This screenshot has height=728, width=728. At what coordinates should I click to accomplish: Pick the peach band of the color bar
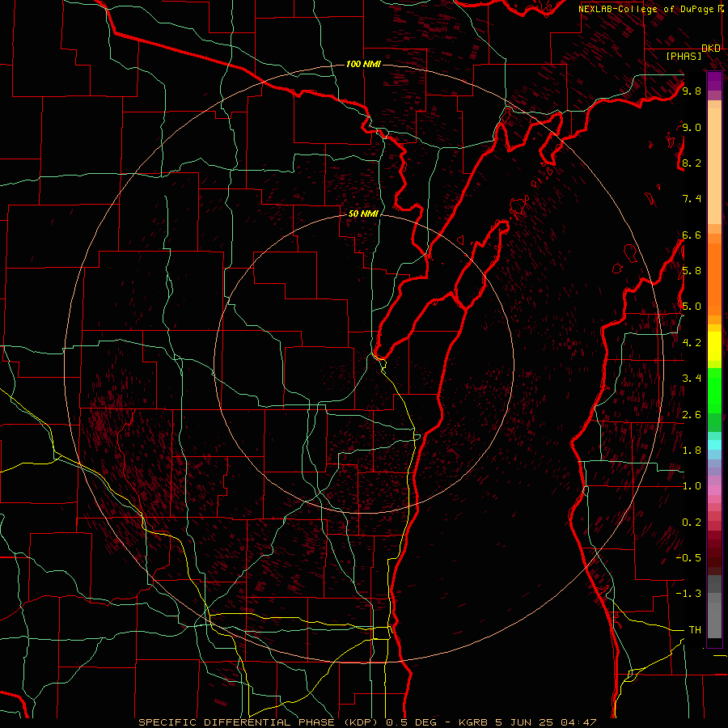pos(714,166)
